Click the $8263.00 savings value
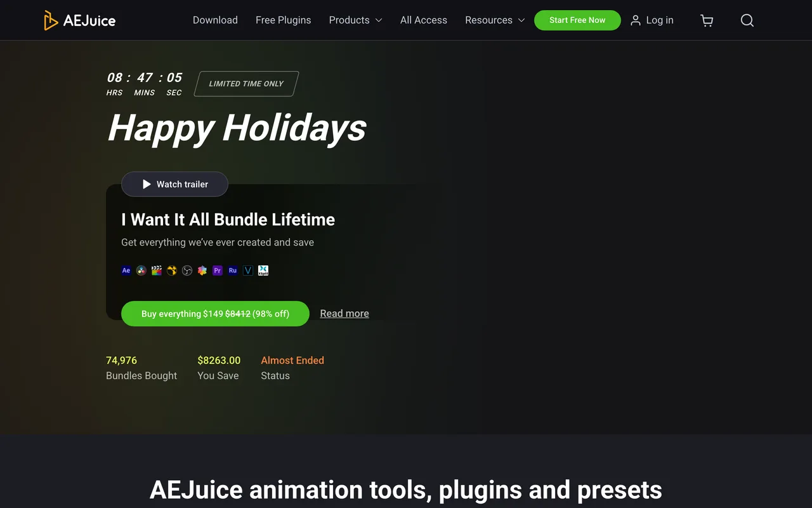The height and width of the screenshot is (508, 812). [219, 360]
